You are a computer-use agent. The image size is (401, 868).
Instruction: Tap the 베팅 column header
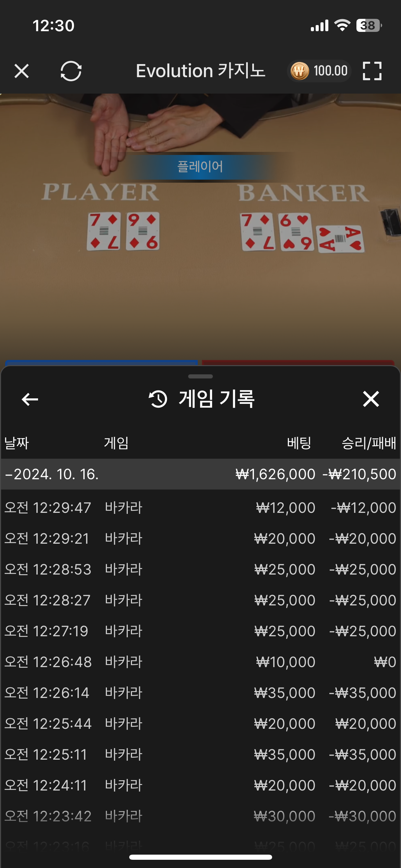(x=299, y=443)
